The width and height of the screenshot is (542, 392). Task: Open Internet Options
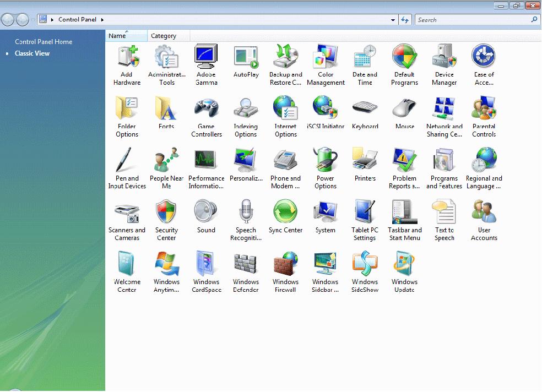click(x=285, y=116)
